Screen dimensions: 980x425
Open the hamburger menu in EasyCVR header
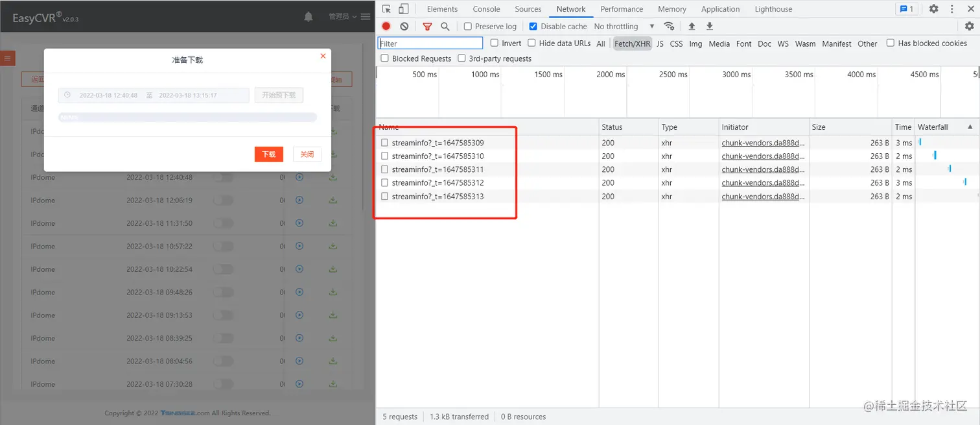pos(366,17)
